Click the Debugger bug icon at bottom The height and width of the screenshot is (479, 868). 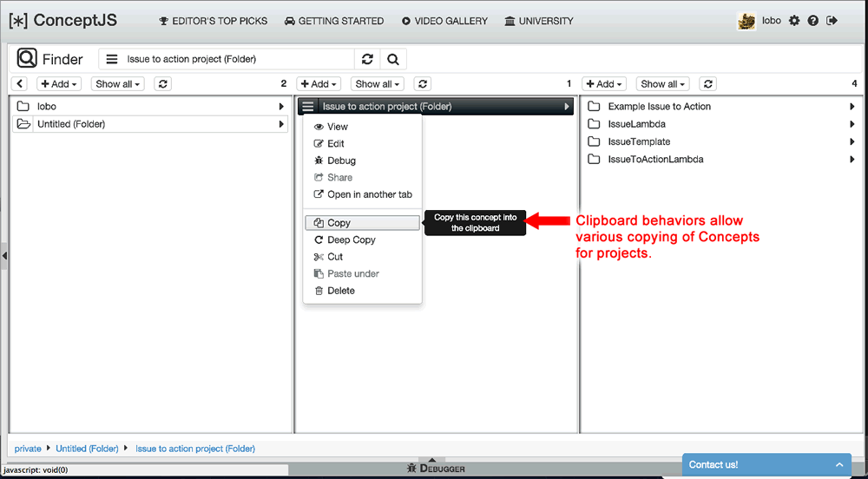pyautogui.click(x=411, y=469)
